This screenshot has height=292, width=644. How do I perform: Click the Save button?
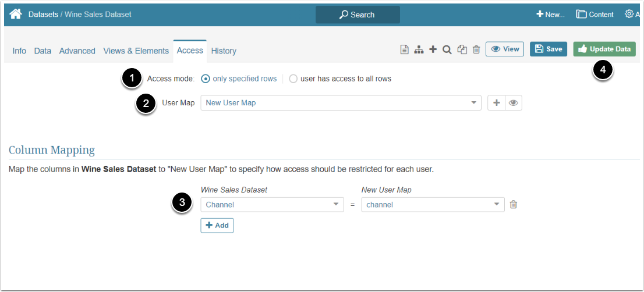pyautogui.click(x=548, y=49)
